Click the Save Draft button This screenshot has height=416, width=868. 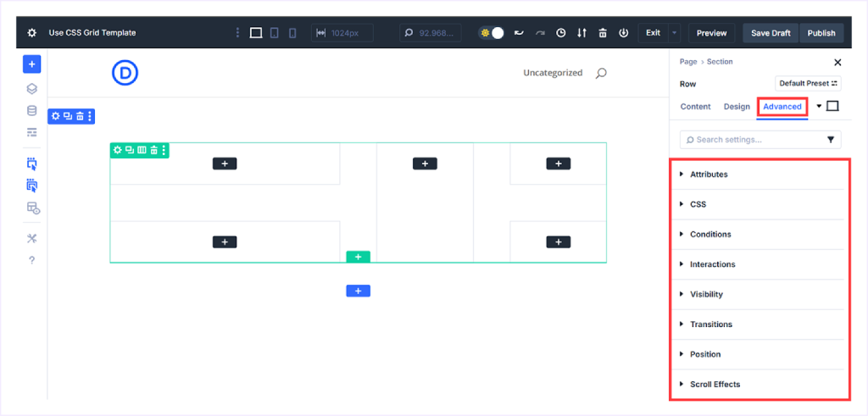pyautogui.click(x=771, y=33)
